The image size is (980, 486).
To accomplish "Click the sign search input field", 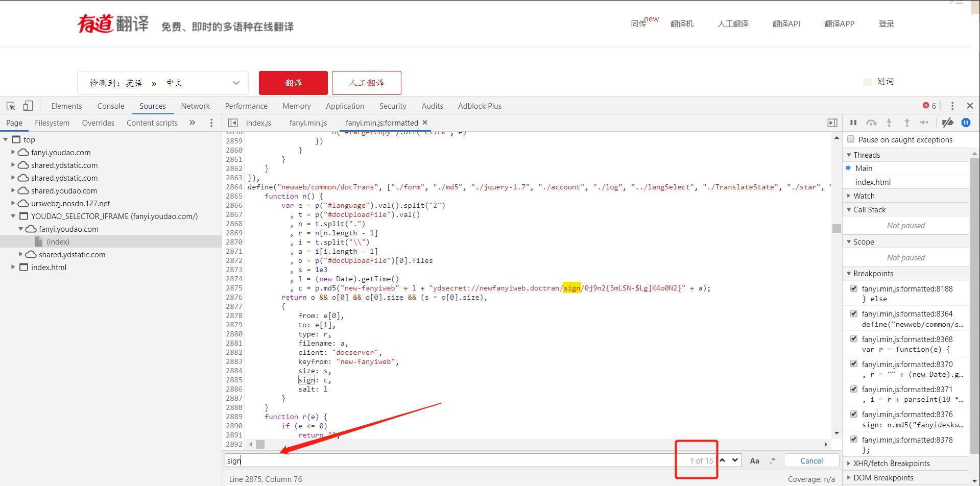I will tap(449, 460).
